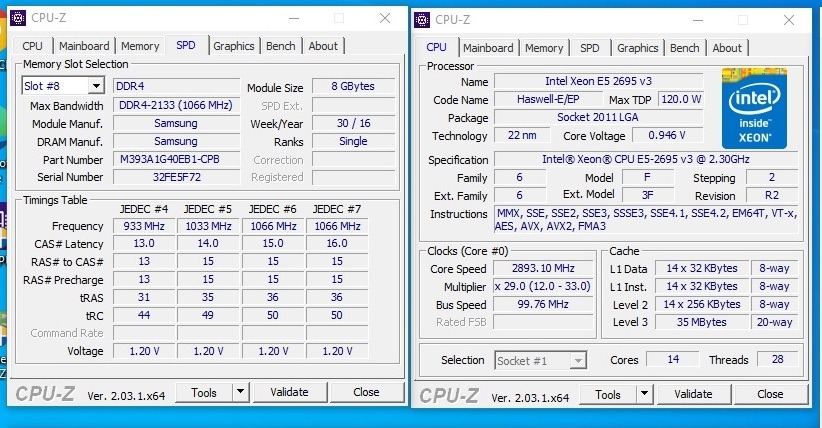This screenshot has height=428, width=822.
Task: Click JEDEC #6 tRAS value 36
Action: pos(273,297)
